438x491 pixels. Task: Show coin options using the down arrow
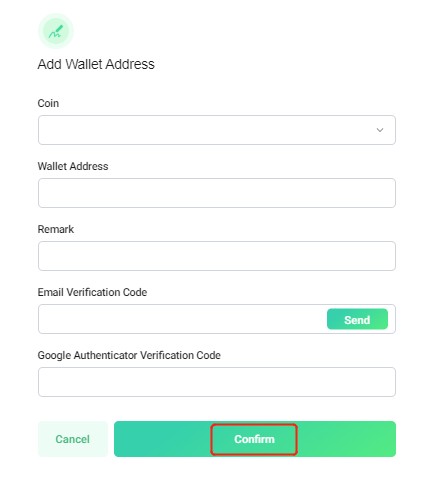pyautogui.click(x=380, y=130)
